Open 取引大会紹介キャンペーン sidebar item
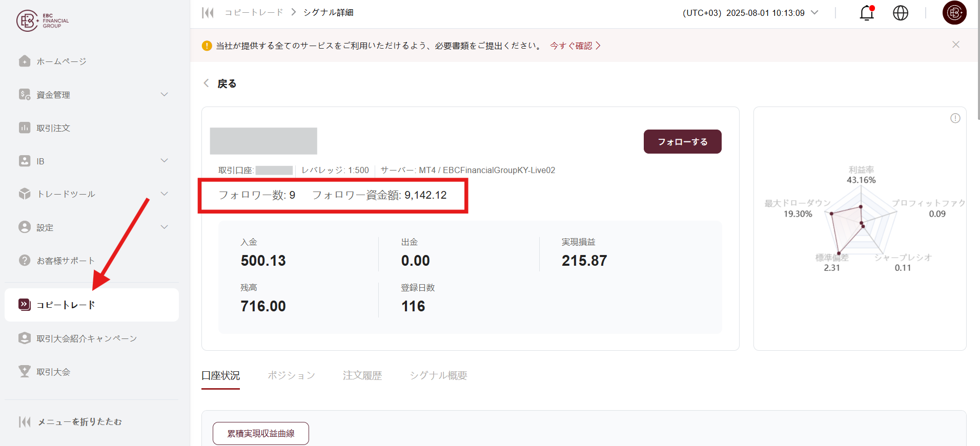Screen dimensions: 980x446 [x=92, y=338]
